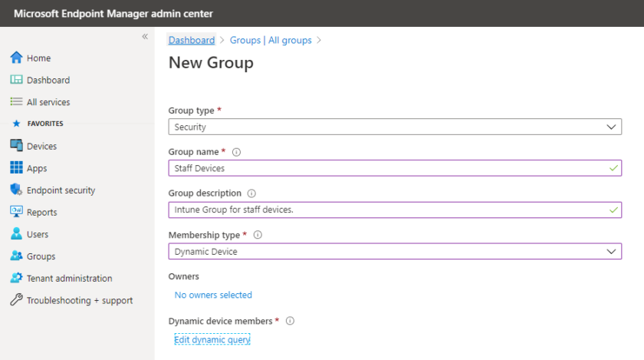644x360 pixels.
Task: Go to Apps in the sidebar
Action: (x=37, y=168)
